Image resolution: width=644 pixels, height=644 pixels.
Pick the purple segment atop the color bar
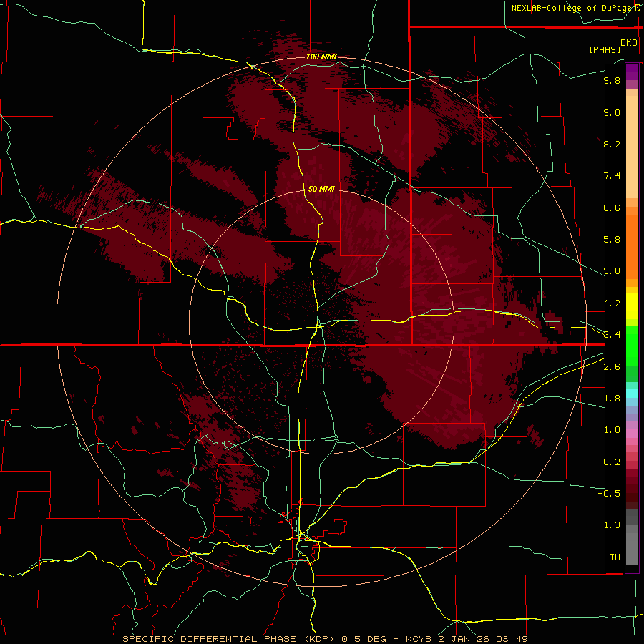click(x=632, y=72)
